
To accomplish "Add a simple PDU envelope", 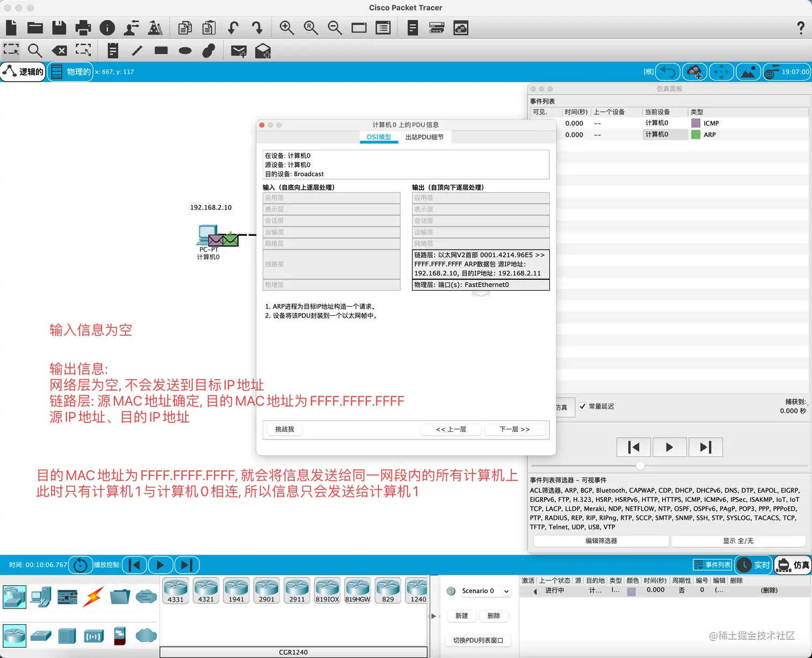I will tap(238, 50).
